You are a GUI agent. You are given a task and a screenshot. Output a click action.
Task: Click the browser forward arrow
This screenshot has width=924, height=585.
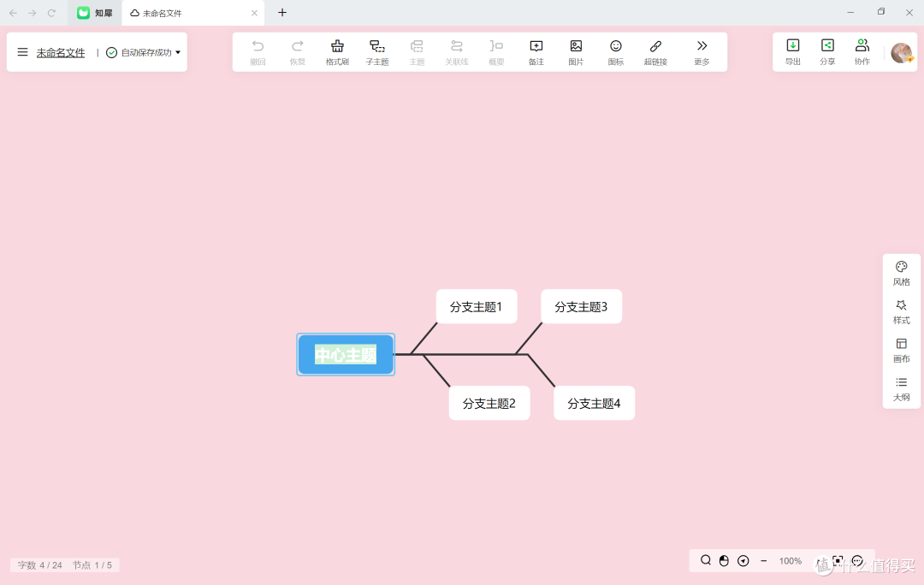click(33, 13)
